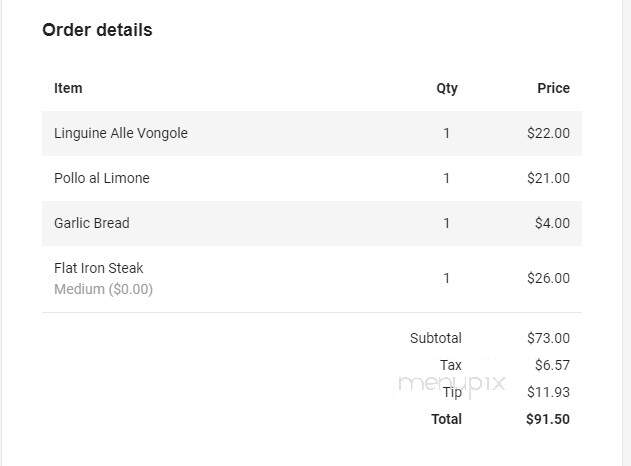Click the bold Total label
Screen dimensions: 631x466
(446, 419)
